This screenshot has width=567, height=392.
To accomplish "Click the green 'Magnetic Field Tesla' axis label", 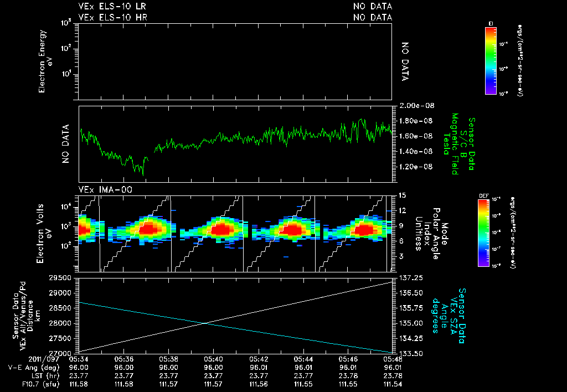I will tap(451, 143).
